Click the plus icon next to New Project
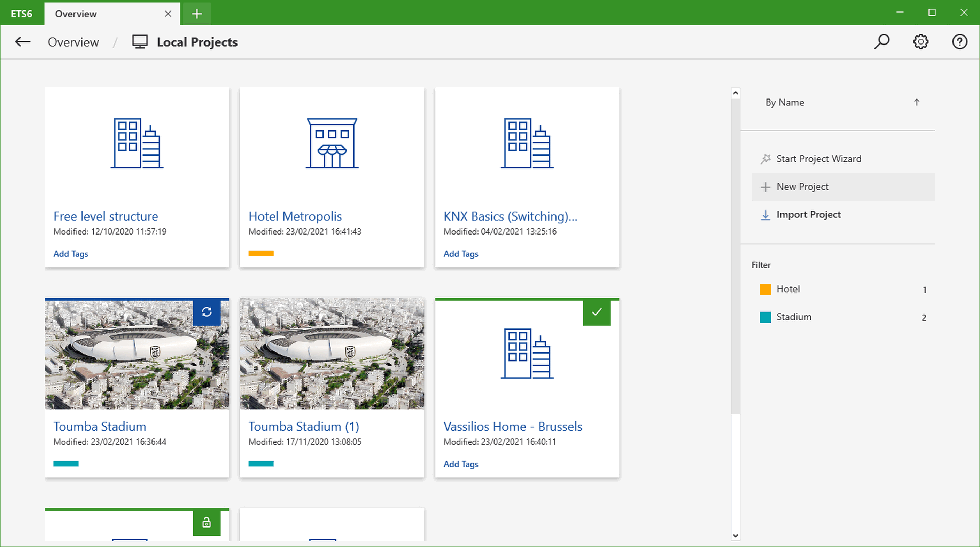 click(x=765, y=187)
